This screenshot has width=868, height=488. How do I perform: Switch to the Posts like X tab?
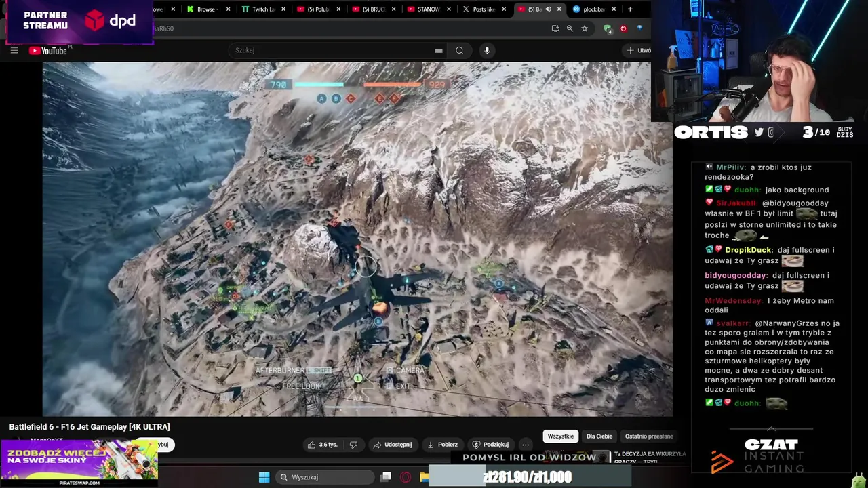[x=483, y=9]
